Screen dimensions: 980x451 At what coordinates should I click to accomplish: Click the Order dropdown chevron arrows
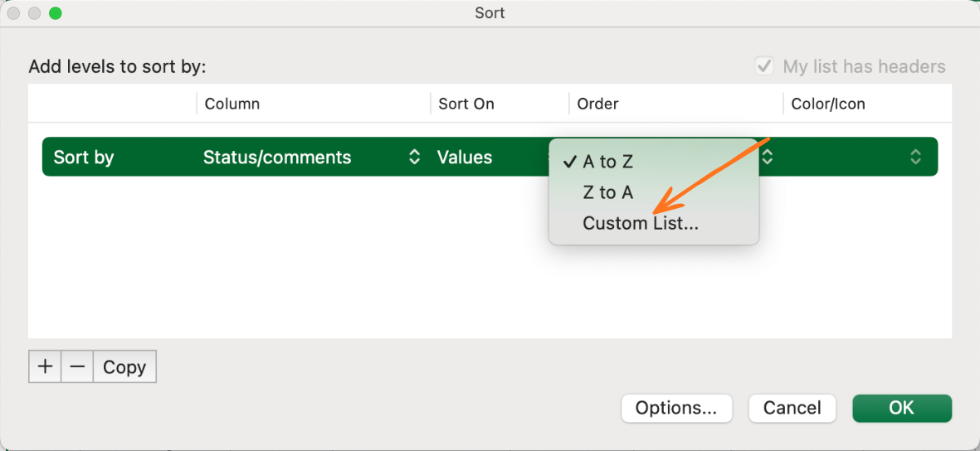point(768,157)
